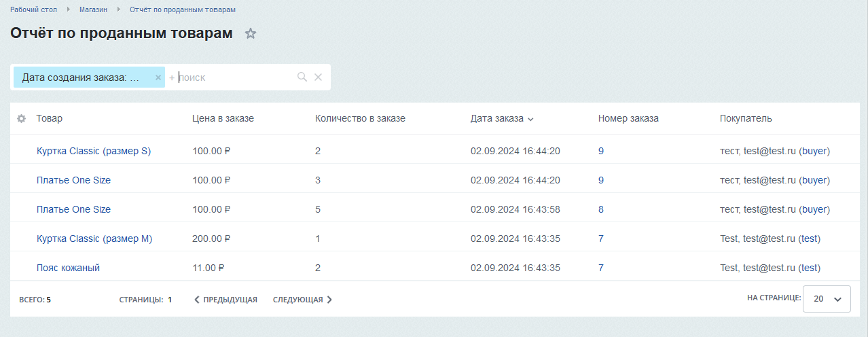Add report to favorites with star icon

pyautogui.click(x=251, y=34)
